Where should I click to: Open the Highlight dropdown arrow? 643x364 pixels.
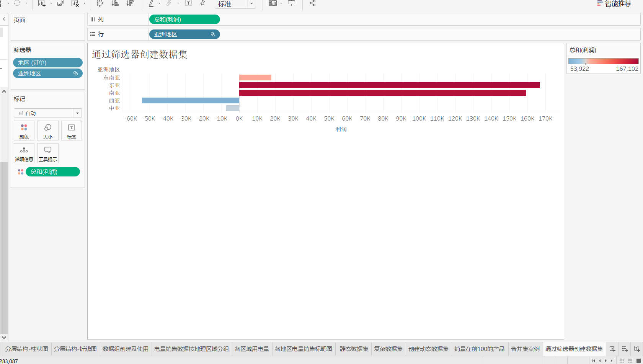(x=160, y=3)
